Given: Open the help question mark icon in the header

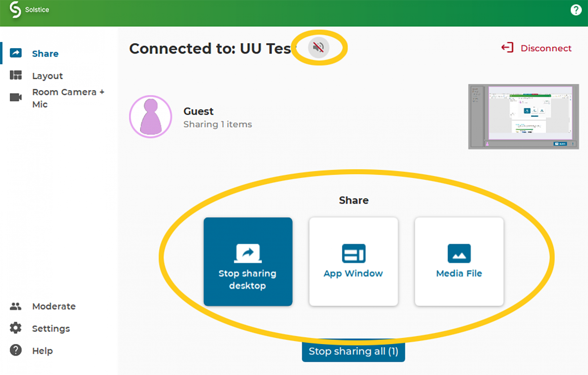Looking at the screenshot, I should pos(576,10).
